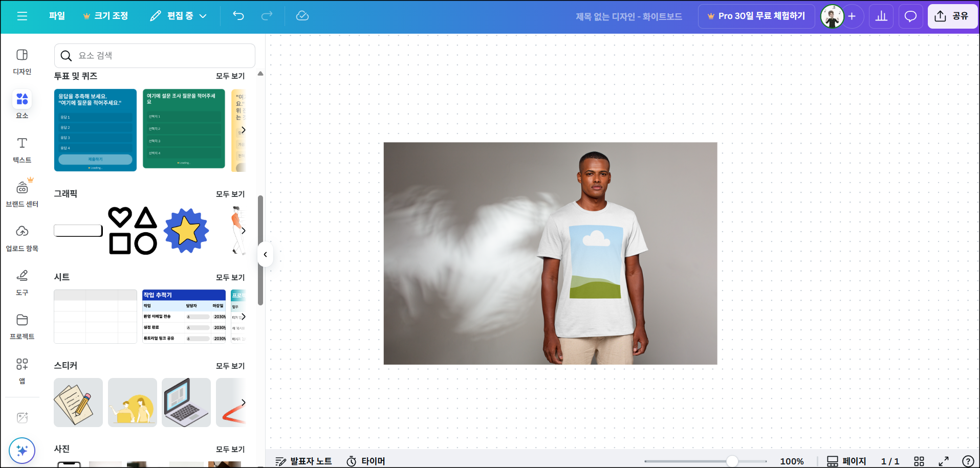Add collaborator with the plus icon
This screenshot has height=468, width=980.
(852, 16)
